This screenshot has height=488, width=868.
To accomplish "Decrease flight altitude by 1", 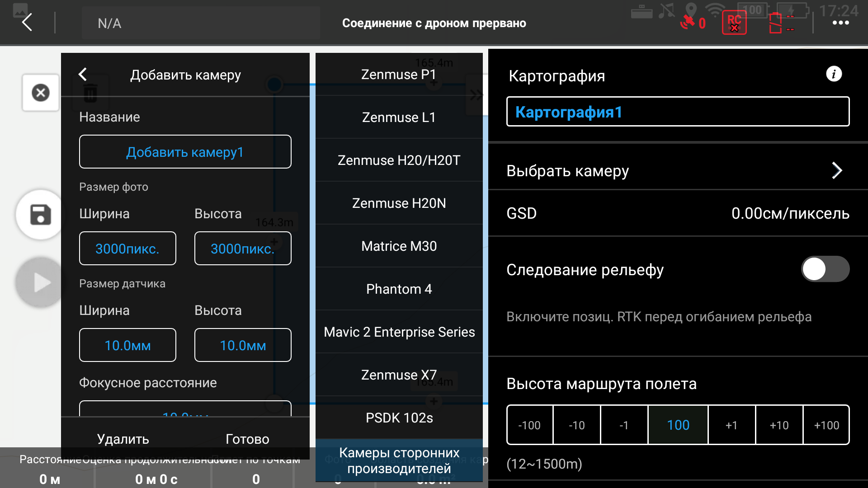I will (624, 425).
